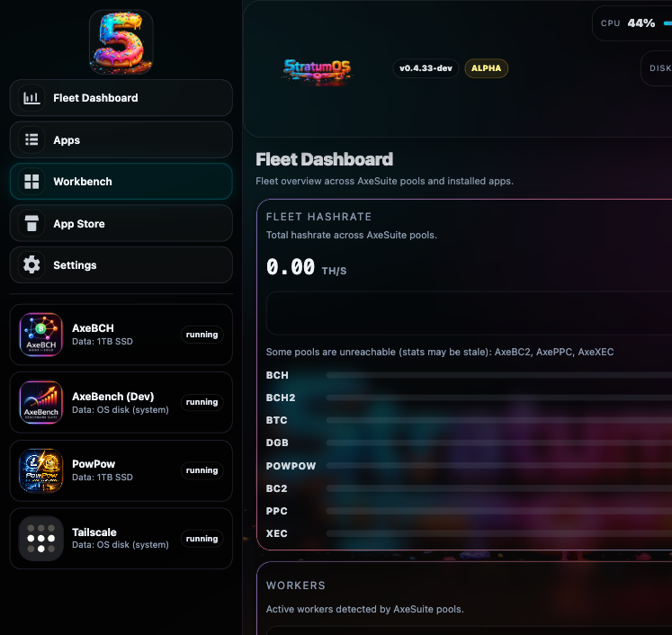Click the Fleet Dashboard bar chart icon
The width and height of the screenshot is (672, 635).
coord(31,98)
